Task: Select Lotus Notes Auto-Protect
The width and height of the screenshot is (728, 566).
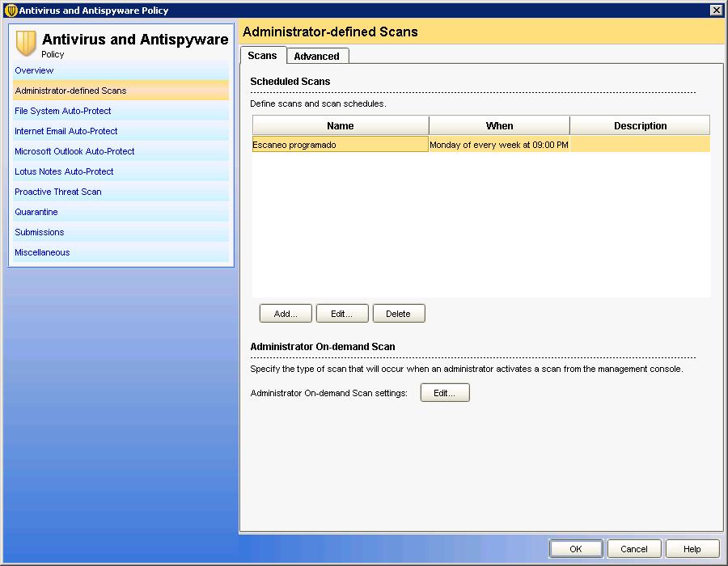Action: point(64,171)
